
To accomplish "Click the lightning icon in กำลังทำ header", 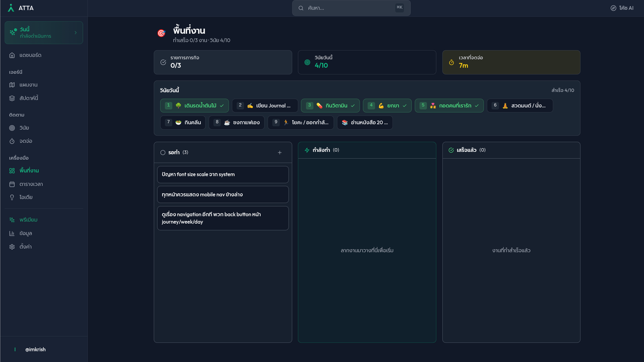I will point(307,150).
